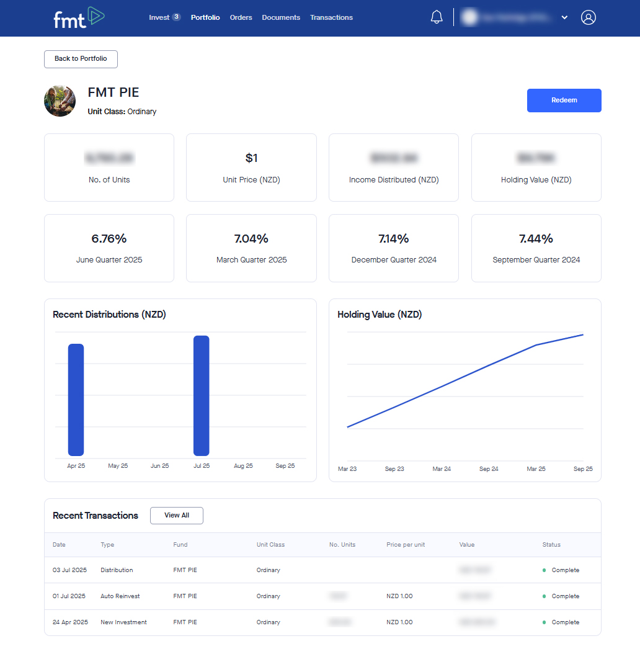Viewport: 640px width, 672px height.
Task: Click the Holding Value line chart
Action: 465,380
